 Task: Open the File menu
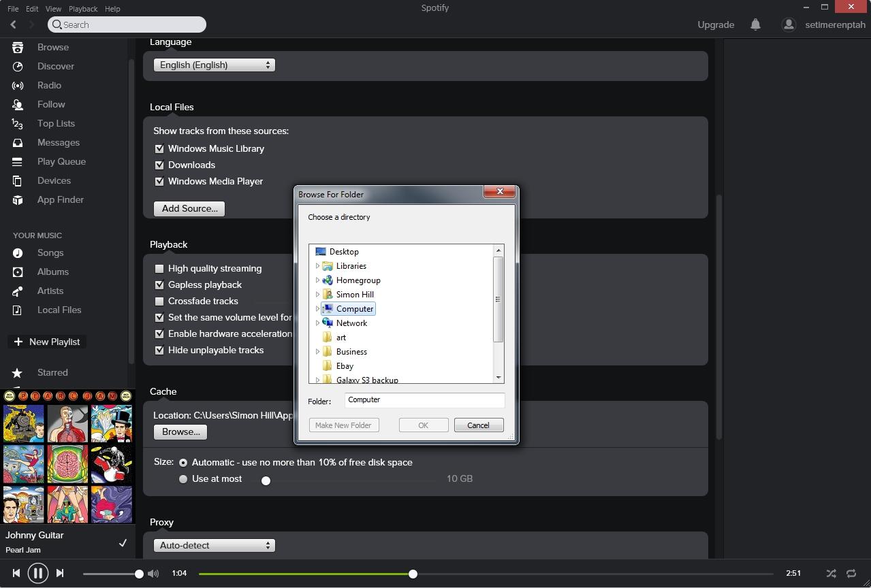coord(13,9)
